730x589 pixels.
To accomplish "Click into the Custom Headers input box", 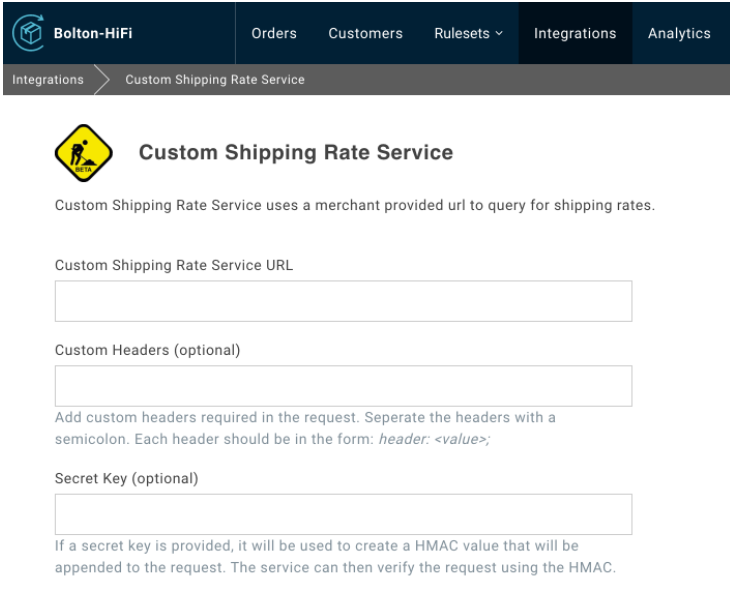I will 343,386.
